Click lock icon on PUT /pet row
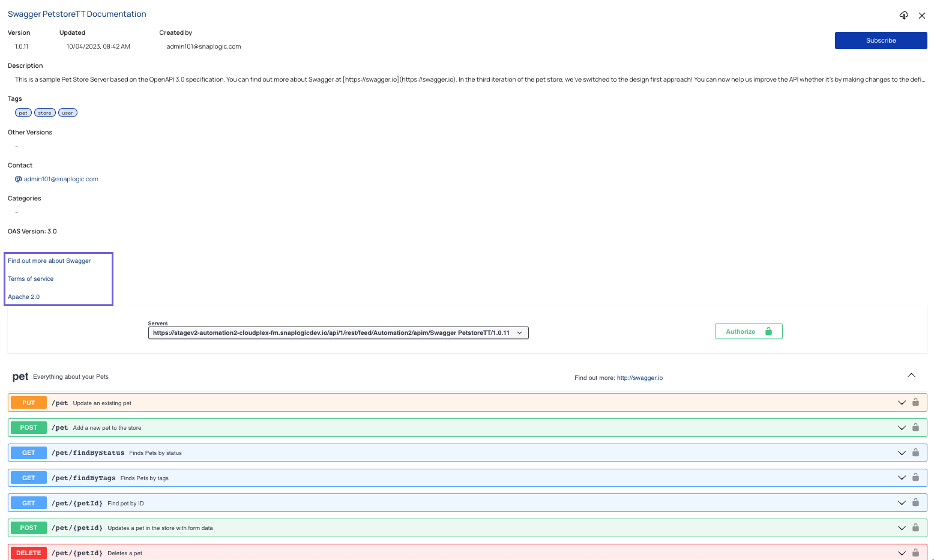This screenshot has height=560, width=934. [x=915, y=402]
